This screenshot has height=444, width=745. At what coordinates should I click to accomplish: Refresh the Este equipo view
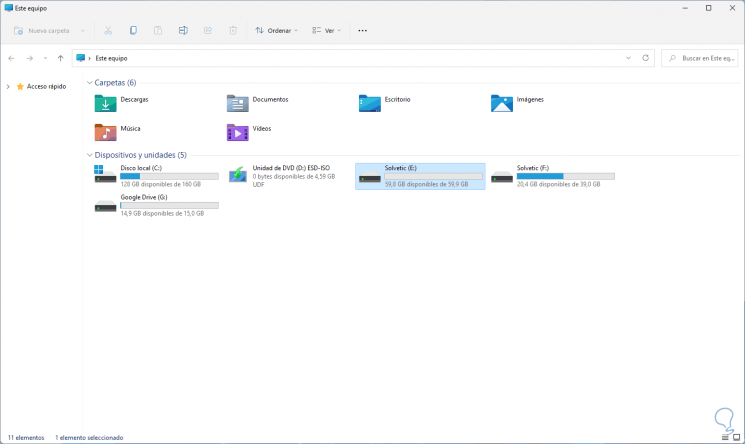[x=645, y=58]
